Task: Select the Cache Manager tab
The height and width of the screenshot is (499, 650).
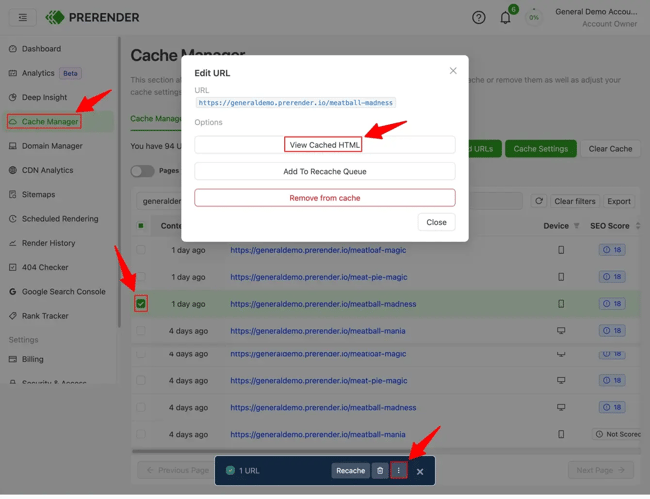Action: [155, 119]
